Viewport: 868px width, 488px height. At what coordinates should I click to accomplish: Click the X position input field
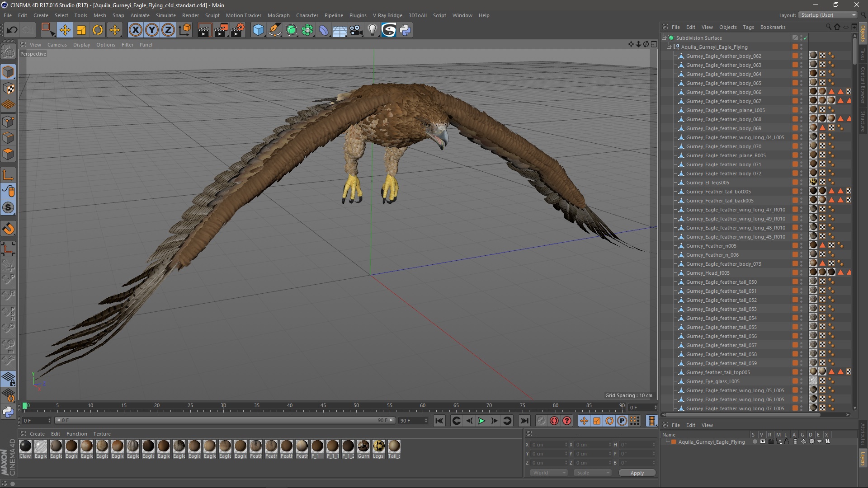(549, 445)
